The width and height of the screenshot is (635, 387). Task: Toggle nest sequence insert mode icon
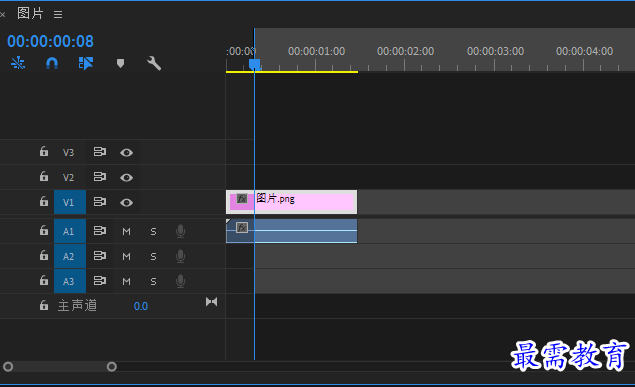point(18,63)
